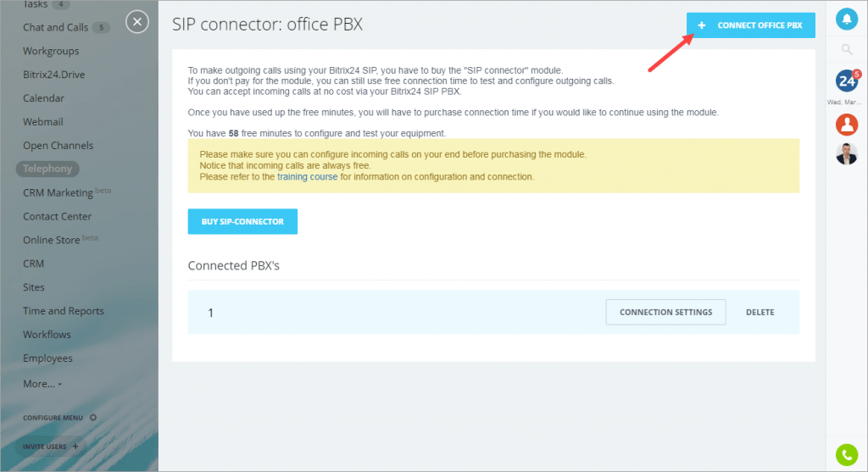Click the orange user contact icon
The height and width of the screenshot is (472, 868).
point(847,125)
